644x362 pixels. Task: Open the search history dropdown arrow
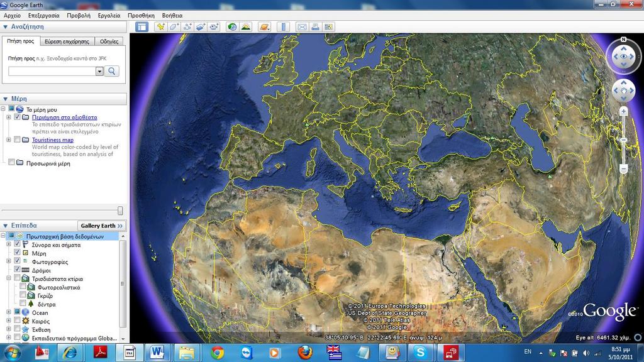(x=99, y=71)
